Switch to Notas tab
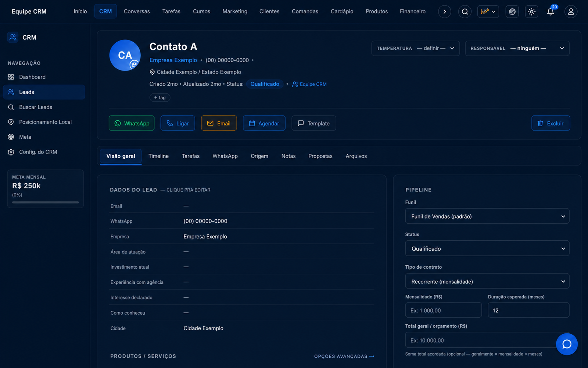The height and width of the screenshot is (368, 588). tap(288, 156)
